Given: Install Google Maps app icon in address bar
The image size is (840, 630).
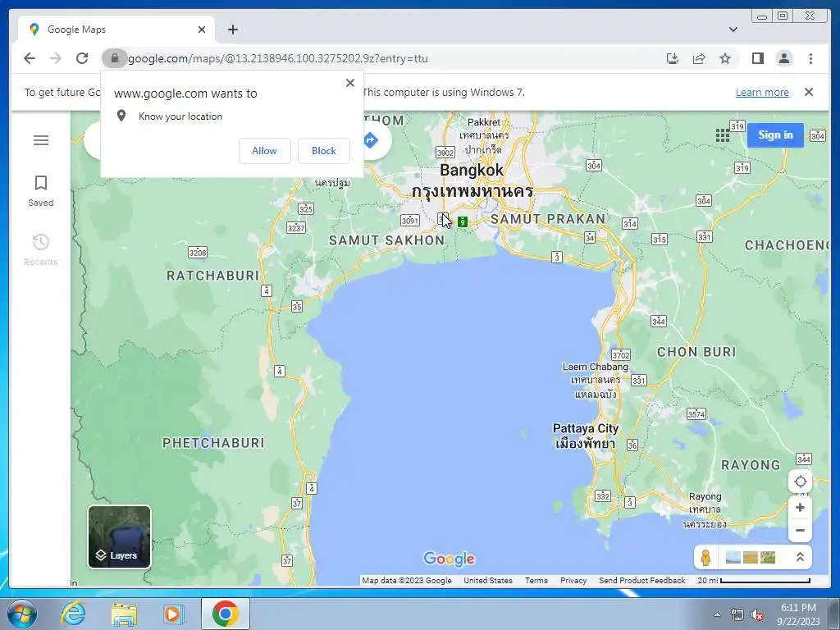Looking at the screenshot, I should tap(673, 58).
